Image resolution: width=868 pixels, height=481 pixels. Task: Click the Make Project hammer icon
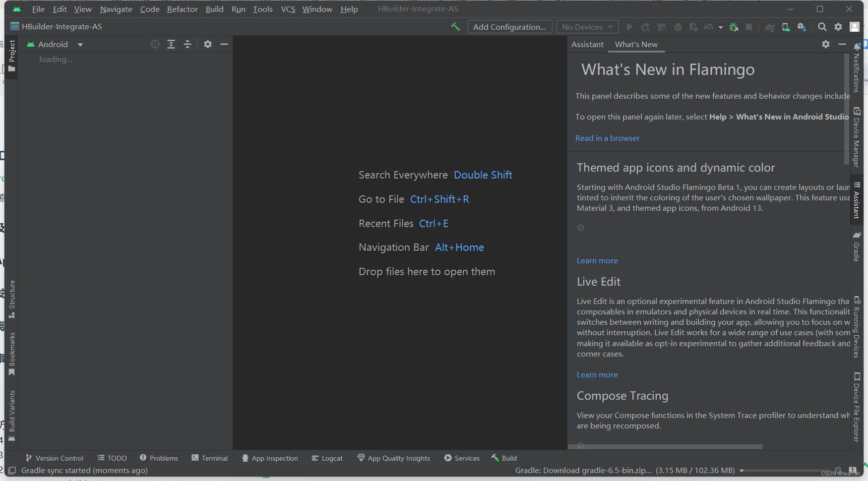pos(455,27)
